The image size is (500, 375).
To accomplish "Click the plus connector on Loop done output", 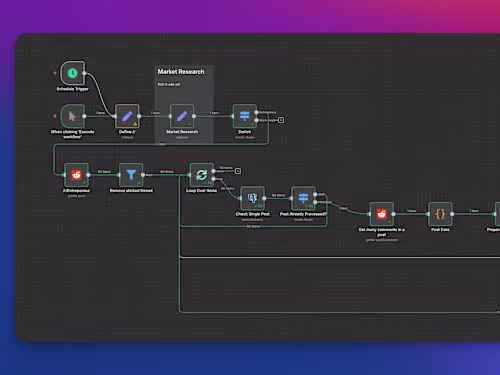I will click(x=238, y=171).
